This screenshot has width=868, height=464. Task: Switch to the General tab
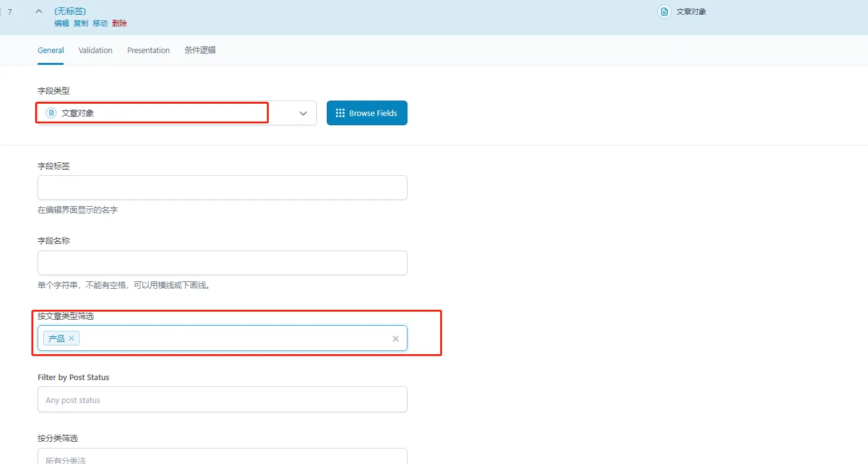(51, 51)
